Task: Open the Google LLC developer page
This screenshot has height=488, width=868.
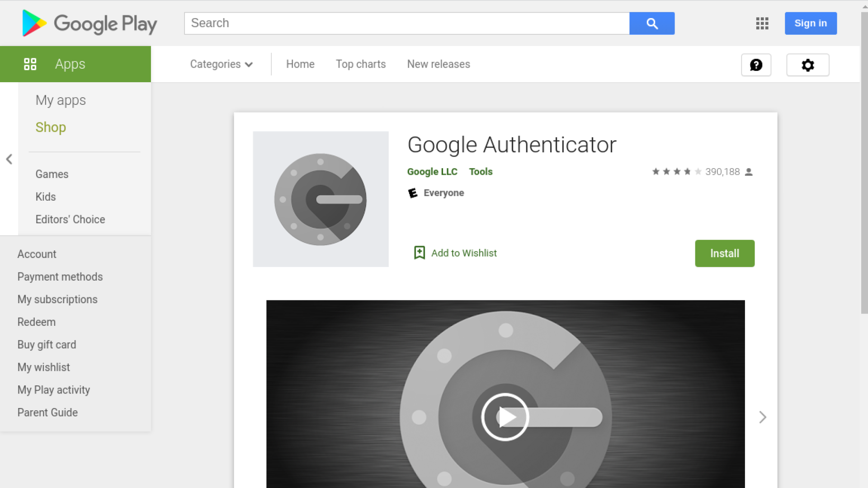Action: [432, 172]
